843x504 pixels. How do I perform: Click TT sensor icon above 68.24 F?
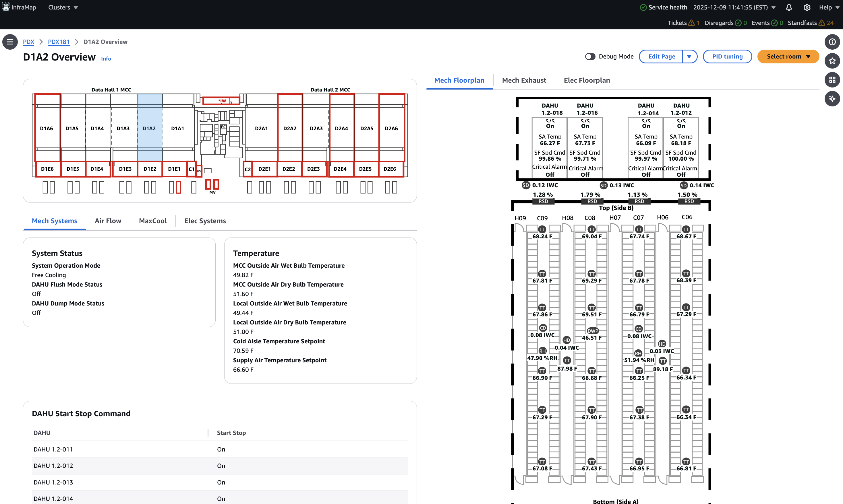click(x=542, y=229)
